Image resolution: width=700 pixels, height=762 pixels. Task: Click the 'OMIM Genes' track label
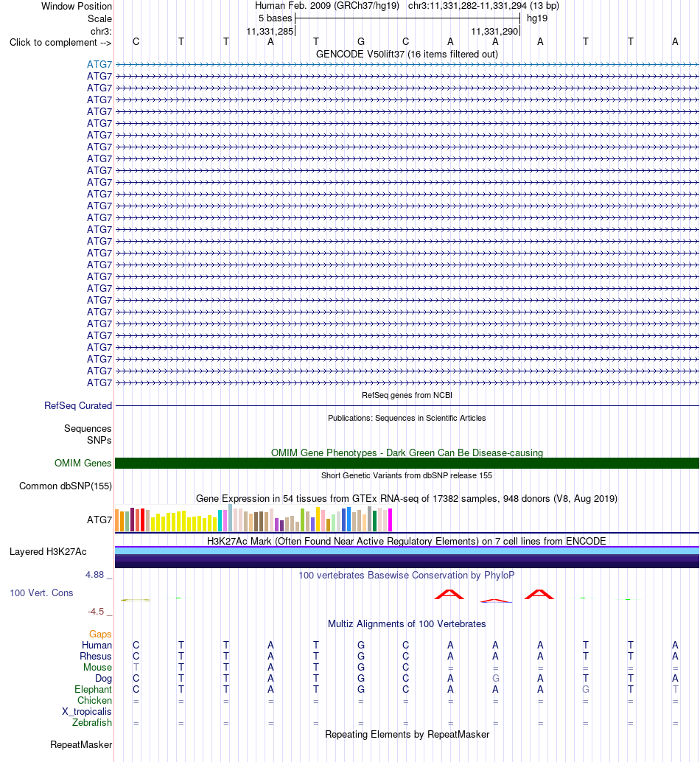tap(83, 463)
